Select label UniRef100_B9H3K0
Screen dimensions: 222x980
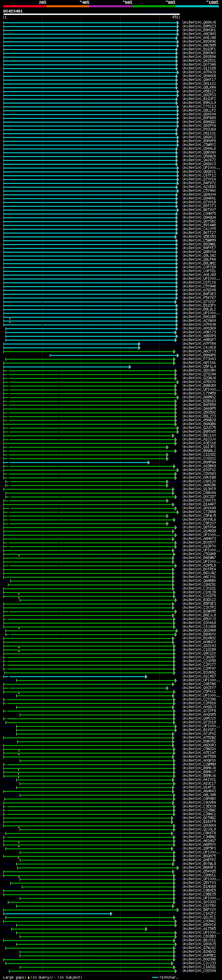point(199,53)
